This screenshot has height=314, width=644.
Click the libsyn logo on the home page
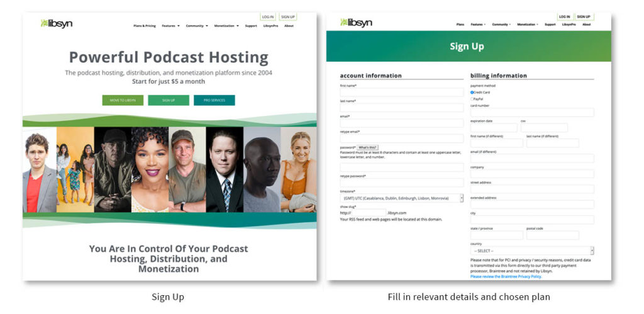pyautogui.click(x=56, y=23)
